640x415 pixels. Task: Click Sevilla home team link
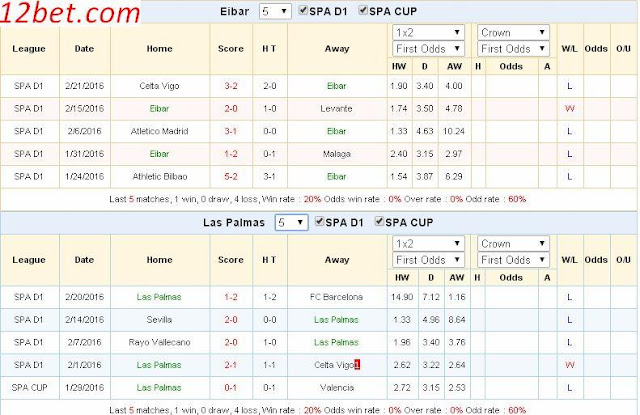(x=159, y=320)
